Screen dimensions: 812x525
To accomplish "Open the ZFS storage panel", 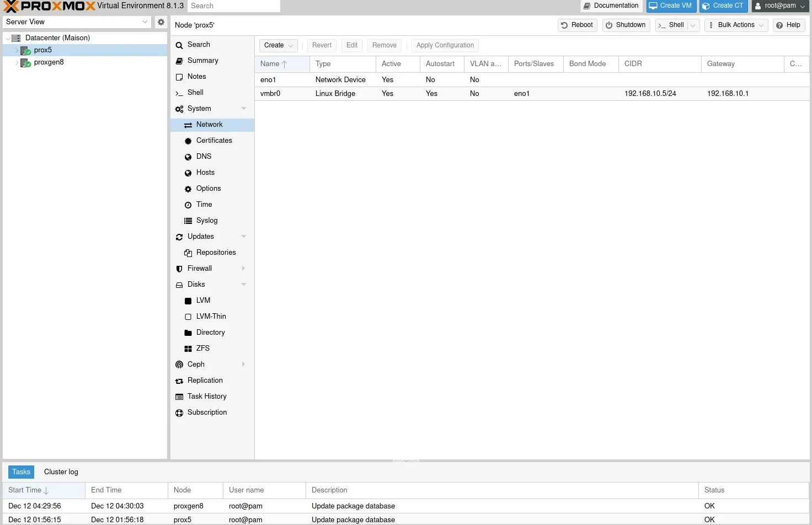I will (188, 349).
